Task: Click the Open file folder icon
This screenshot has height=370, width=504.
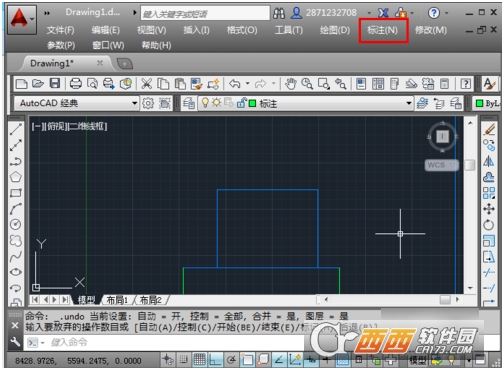Action: tap(38, 84)
